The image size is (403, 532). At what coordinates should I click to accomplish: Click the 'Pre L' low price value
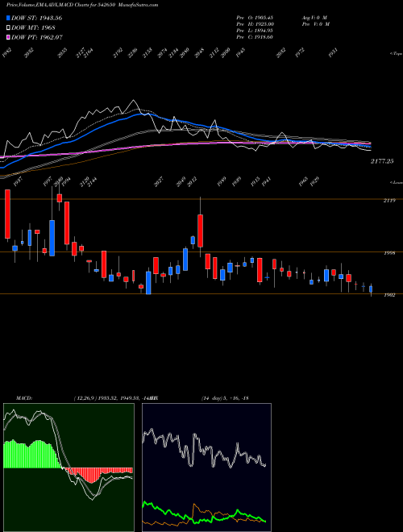pos(256,31)
